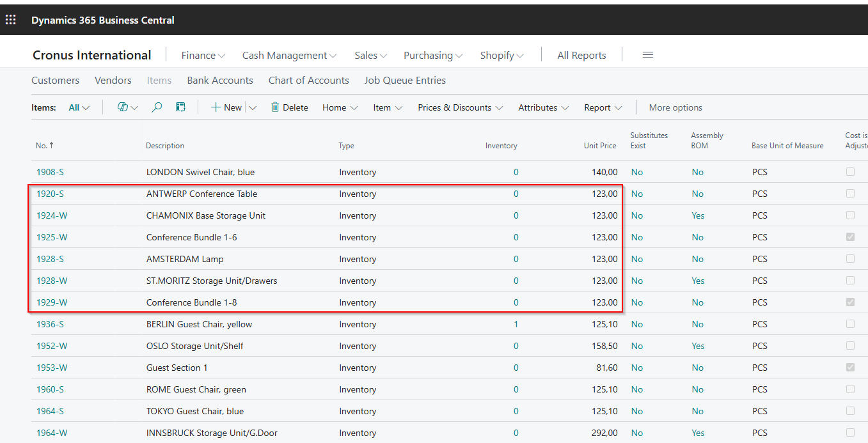This screenshot has height=443, width=868.
Task: Go to Vendors list
Action: click(x=113, y=81)
